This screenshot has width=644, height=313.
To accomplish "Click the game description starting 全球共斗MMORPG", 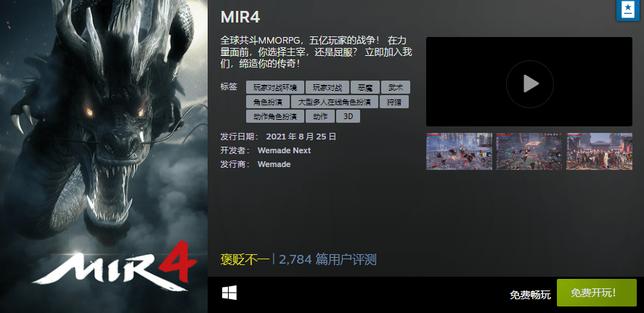I will tap(317, 52).
